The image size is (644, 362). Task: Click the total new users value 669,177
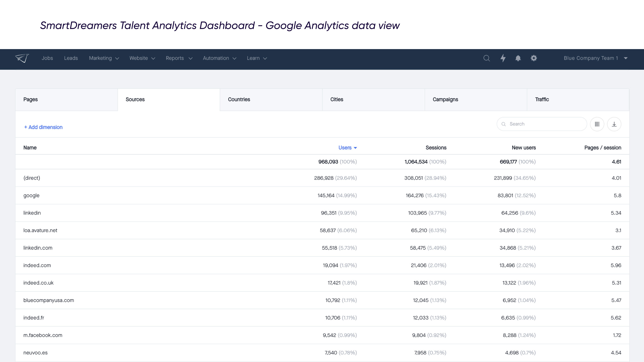coord(508,162)
